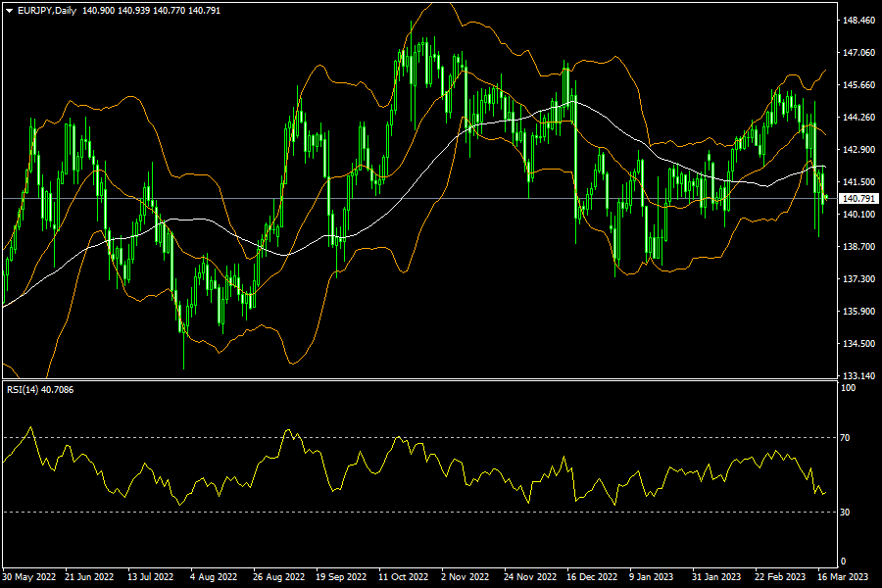Click the 13 Jul 2022 date label
Viewport: 882px width, 588px height.
[x=150, y=577]
